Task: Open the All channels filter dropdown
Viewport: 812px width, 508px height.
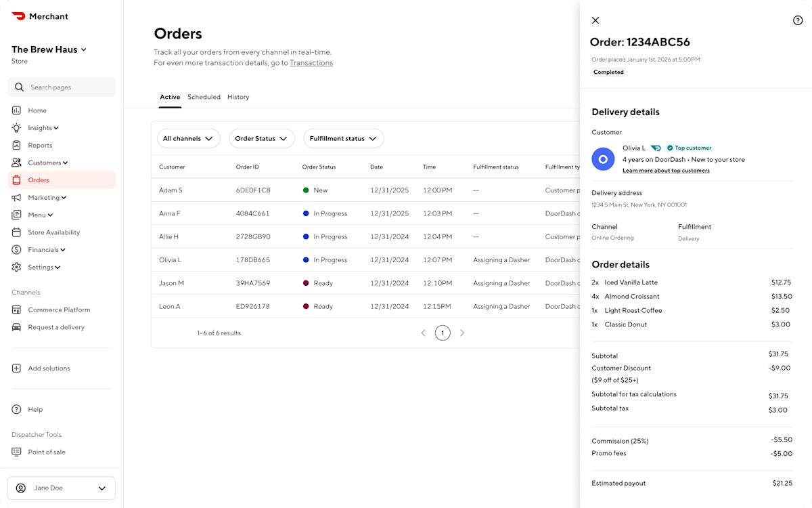Action: tap(189, 138)
